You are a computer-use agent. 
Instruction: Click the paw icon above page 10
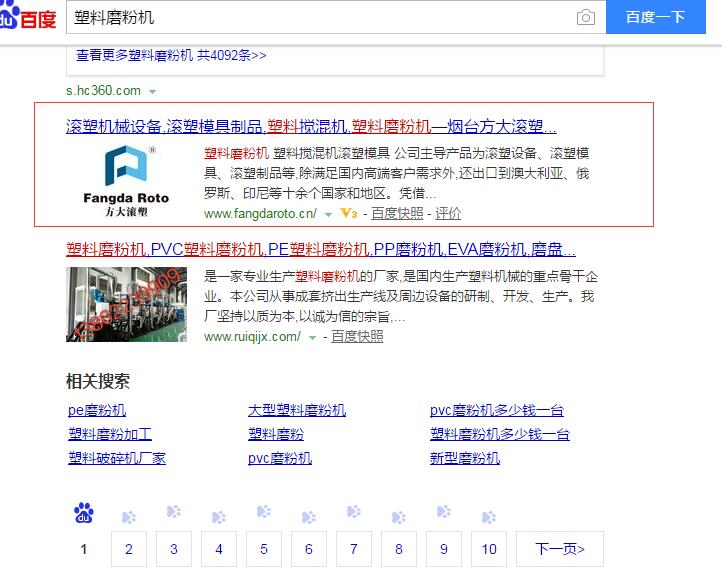(488, 517)
